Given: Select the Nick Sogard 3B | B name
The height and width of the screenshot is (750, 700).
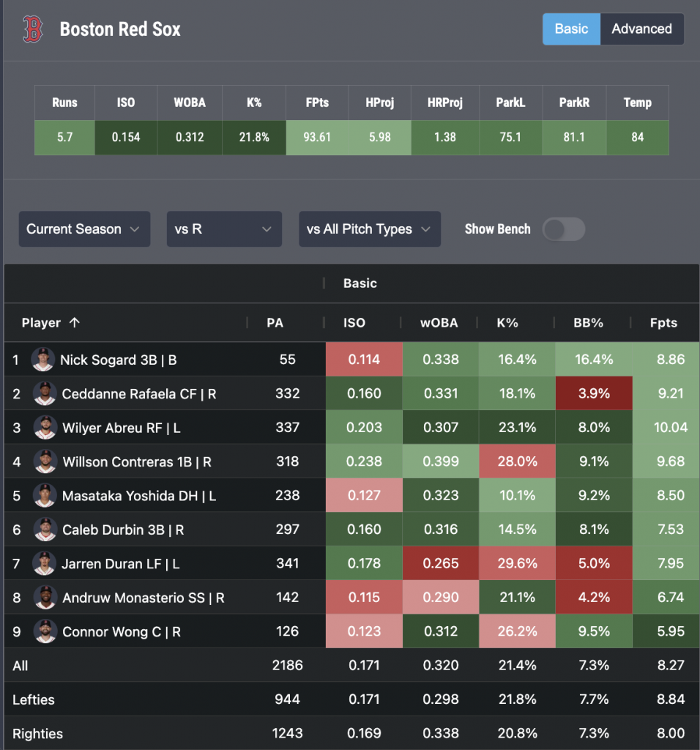Looking at the screenshot, I should (x=118, y=360).
